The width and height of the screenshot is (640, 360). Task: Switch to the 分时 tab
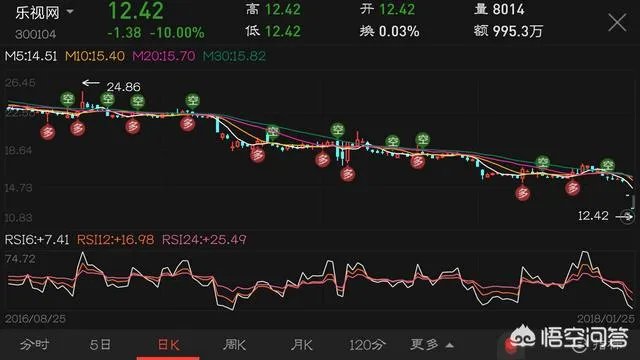[34, 345]
